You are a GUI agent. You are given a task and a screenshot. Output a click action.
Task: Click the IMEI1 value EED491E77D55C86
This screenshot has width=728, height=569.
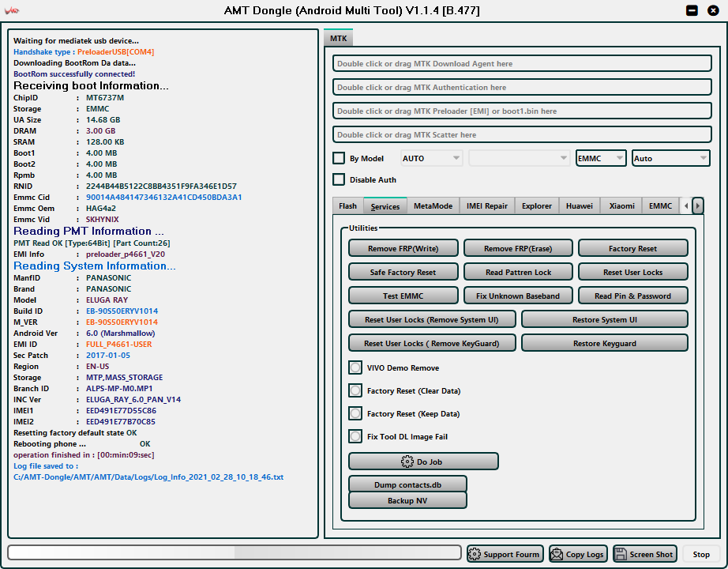(121, 410)
